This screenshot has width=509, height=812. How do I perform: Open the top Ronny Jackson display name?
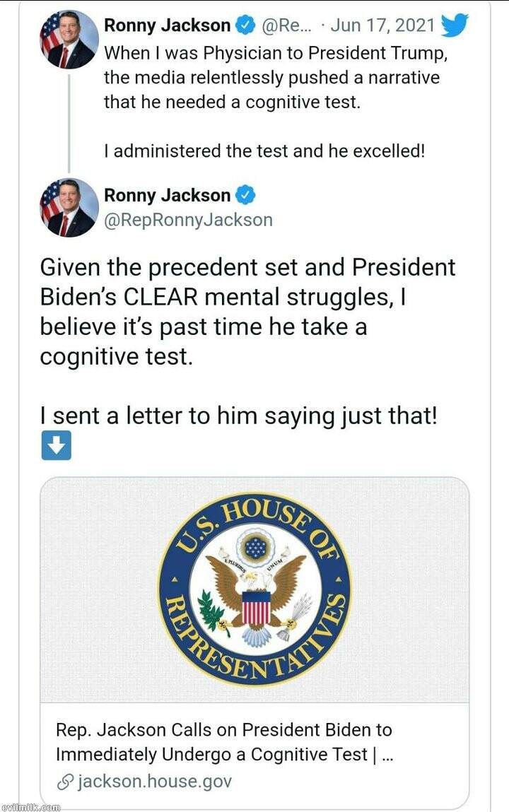click(x=167, y=26)
